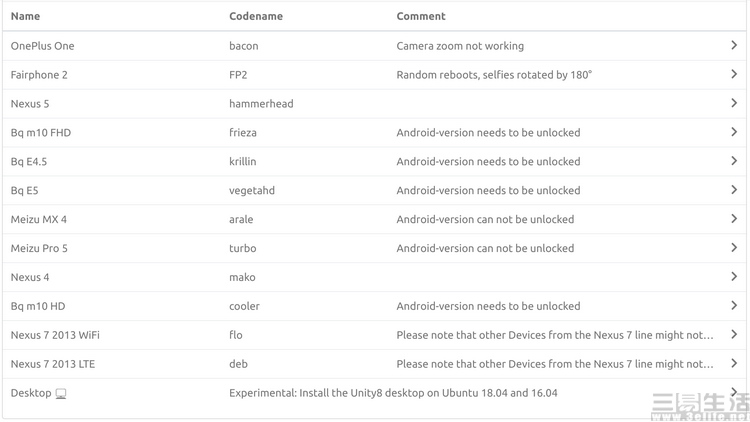This screenshot has width=750, height=422.
Task: Select the Desktop device name
Action: click(31, 393)
